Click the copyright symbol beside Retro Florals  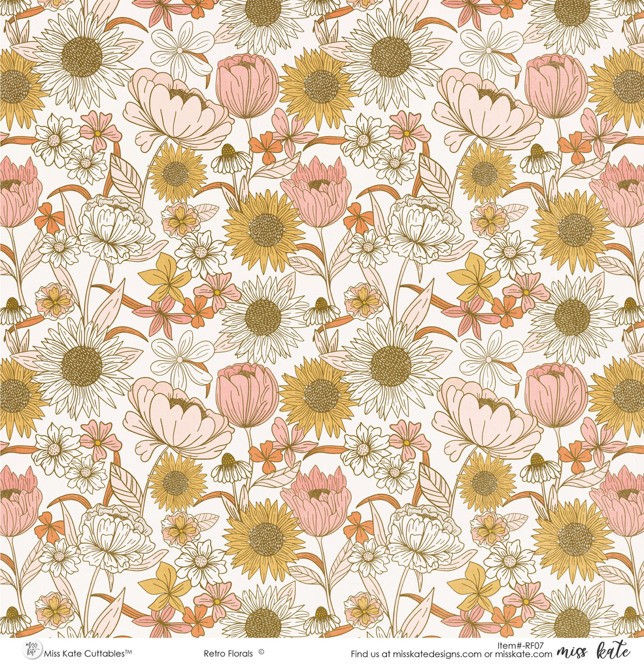(x=262, y=652)
